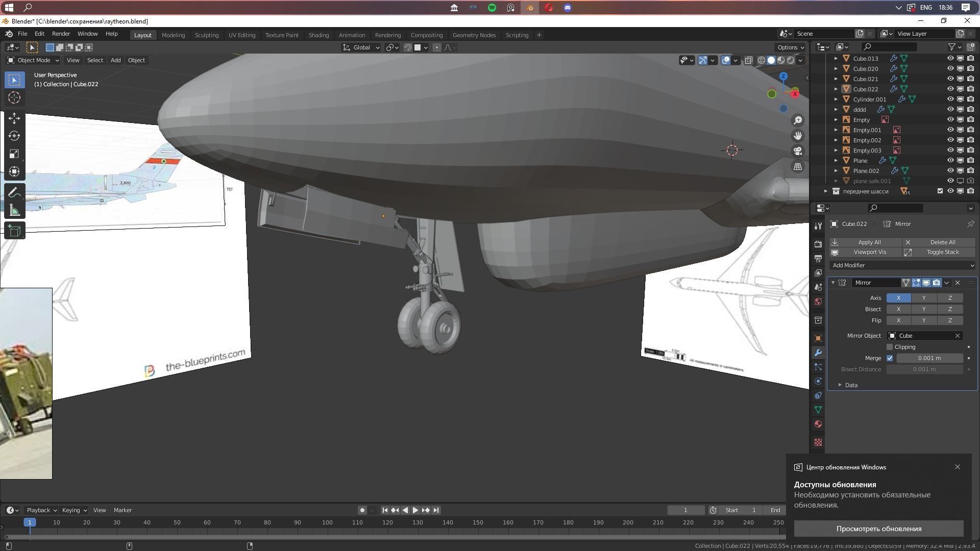
Task: Open the Texture properties checker tab
Action: pyautogui.click(x=818, y=442)
